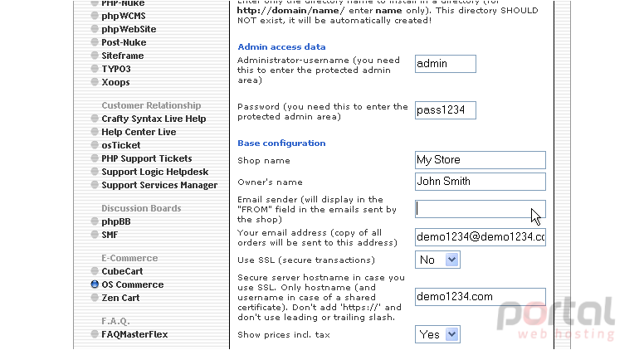
Task: Click the Administrator-username input field
Action: pyautogui.click(x=445, y=64)
